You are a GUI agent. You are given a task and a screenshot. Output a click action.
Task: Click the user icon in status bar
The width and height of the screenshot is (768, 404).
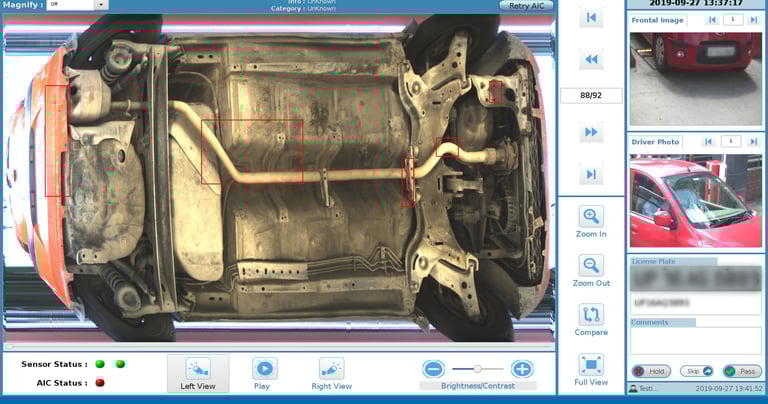[x=633, y=389]
